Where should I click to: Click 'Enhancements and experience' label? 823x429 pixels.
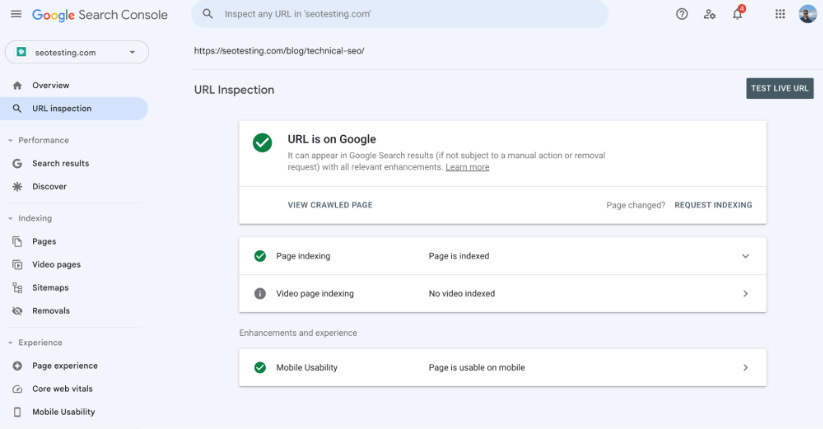click(298, 333)
